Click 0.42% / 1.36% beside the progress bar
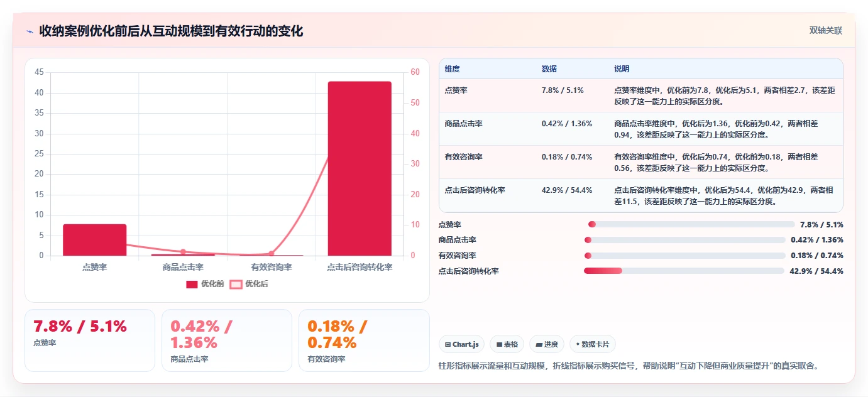This screenshot has width=868, height=397. coord(817,240)
